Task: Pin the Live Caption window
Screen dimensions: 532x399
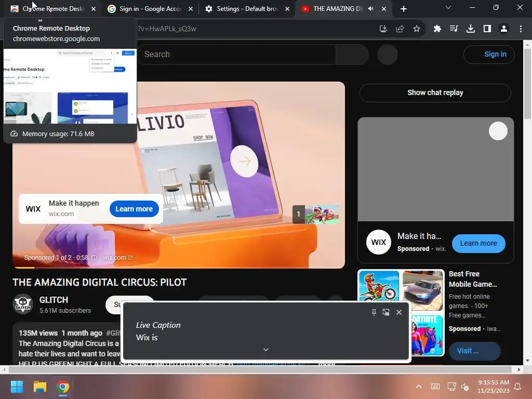Action: coord(374,312)
